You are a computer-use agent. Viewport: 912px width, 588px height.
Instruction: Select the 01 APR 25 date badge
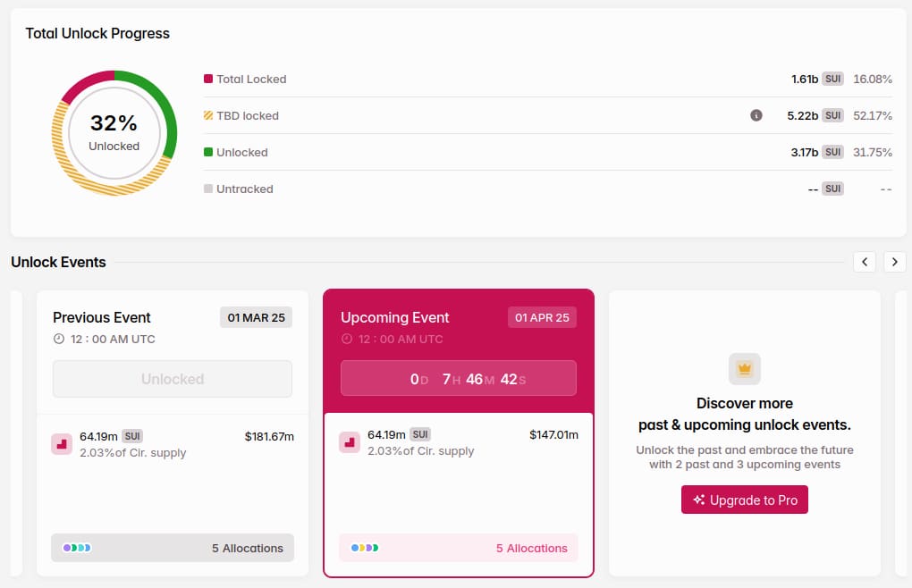tap(542, 317)
